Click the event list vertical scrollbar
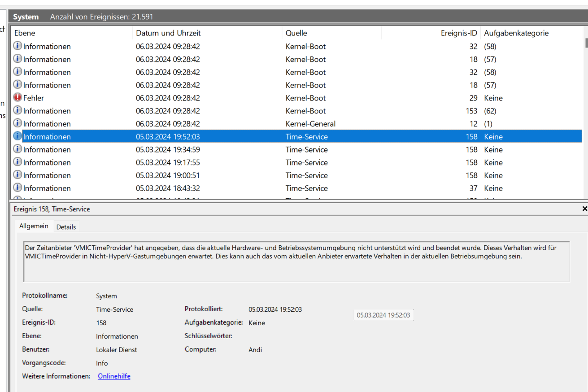Viewport: 588px width, 392px height. point(586,112)
